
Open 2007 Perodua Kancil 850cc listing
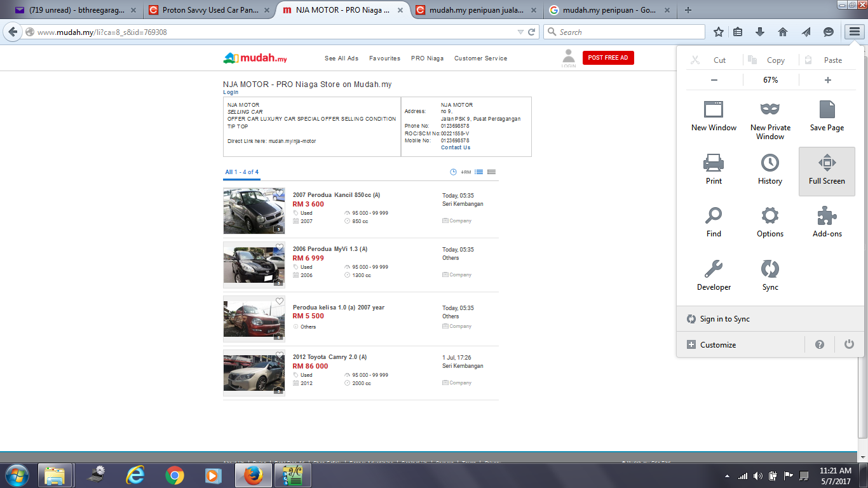(336, 195)
